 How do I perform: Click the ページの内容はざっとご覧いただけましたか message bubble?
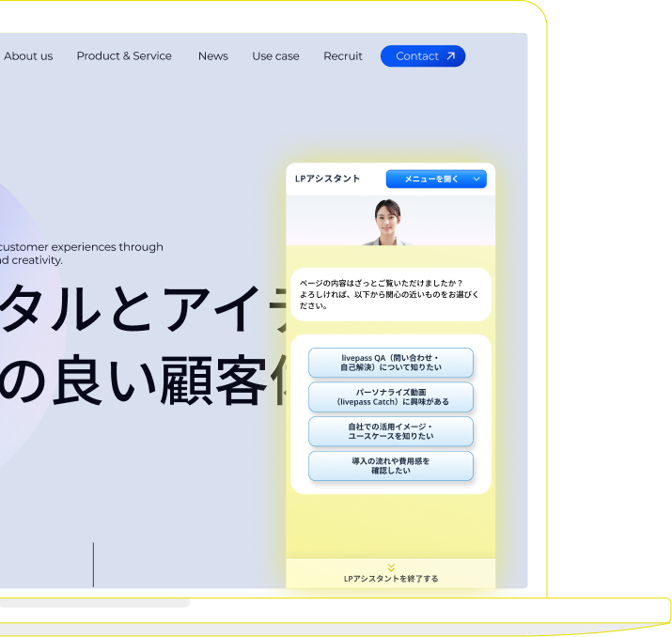[x=390, y=294]
